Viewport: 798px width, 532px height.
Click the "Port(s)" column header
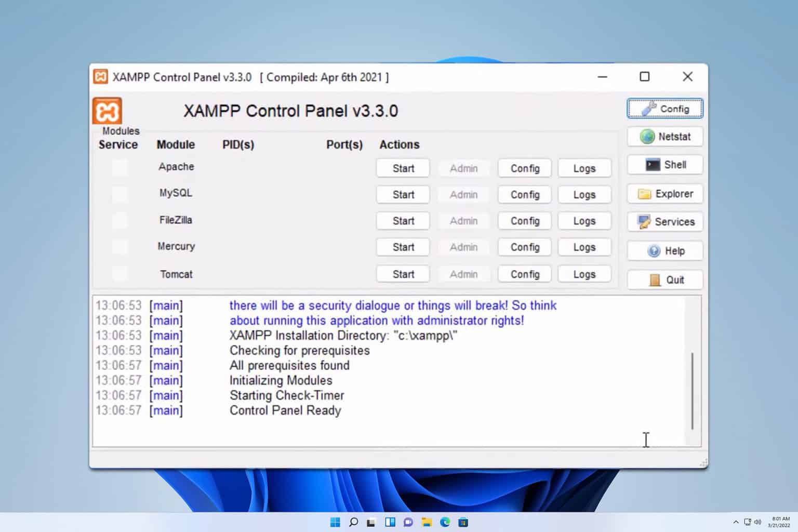(344, 144)
